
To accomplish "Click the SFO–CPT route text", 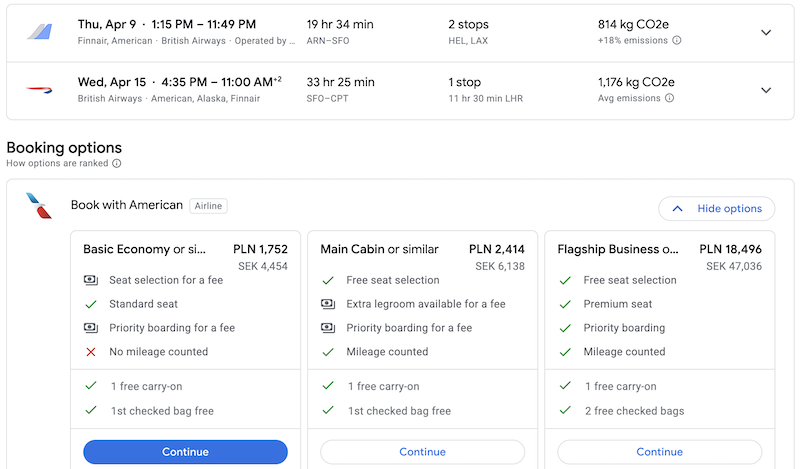I will [327, 98].
